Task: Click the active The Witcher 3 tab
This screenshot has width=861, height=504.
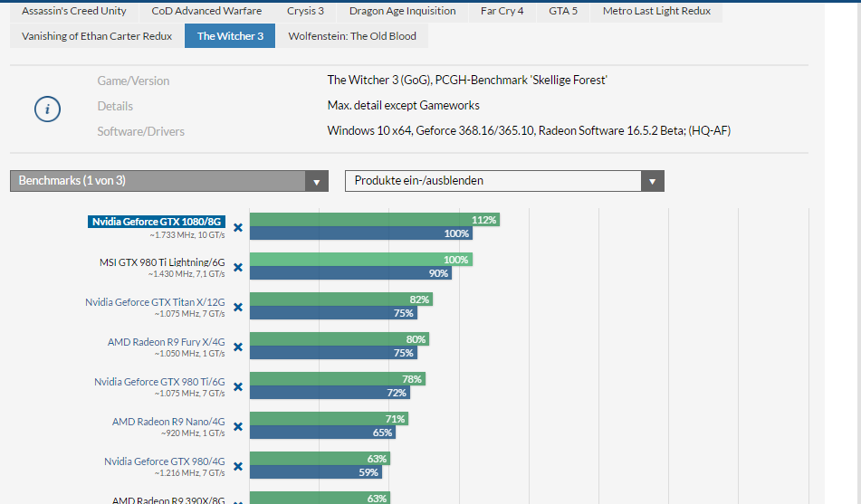Action: (230, 36)
